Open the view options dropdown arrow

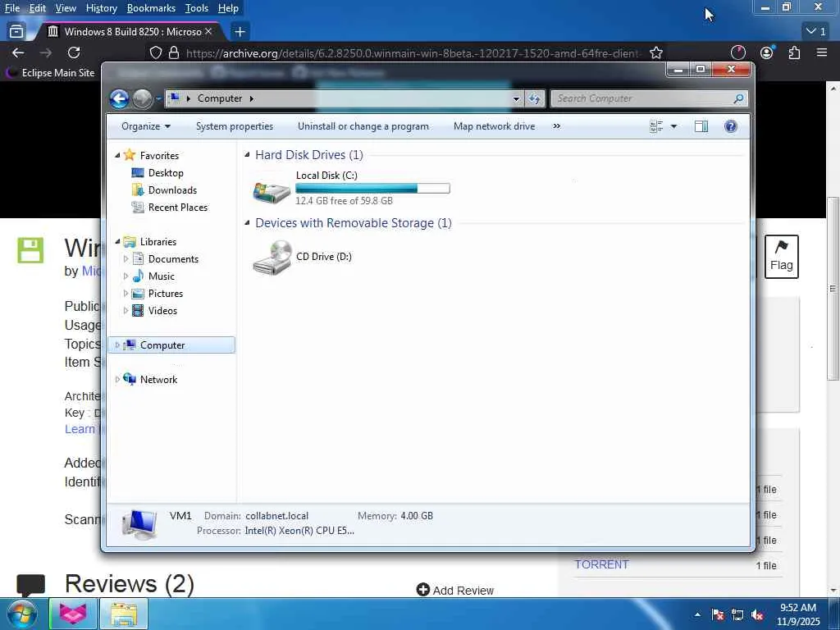click(674, 126)
